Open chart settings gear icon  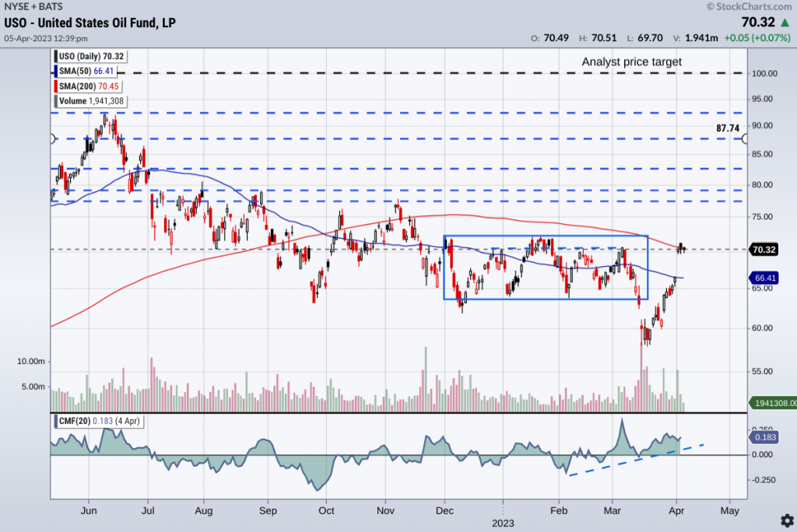[x=787, y=520]
